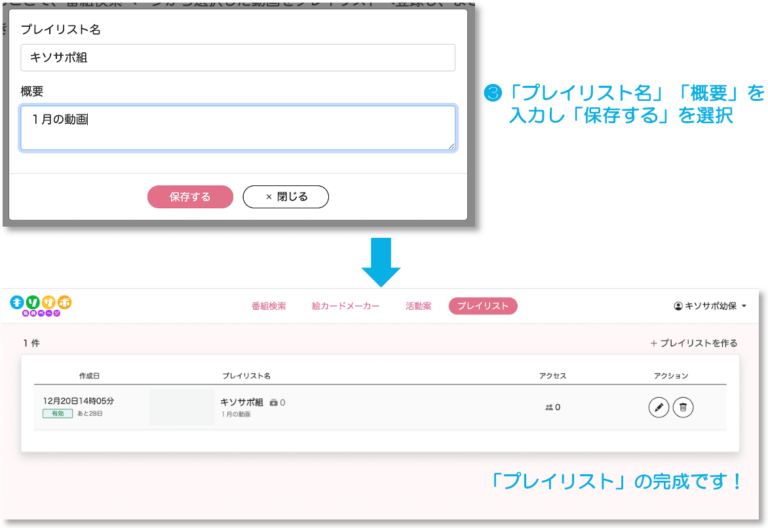The width and height of the screenshot is (768, 528).
Task: Click the pencil edit icon for キソサポ組
Action: [658, 407]
